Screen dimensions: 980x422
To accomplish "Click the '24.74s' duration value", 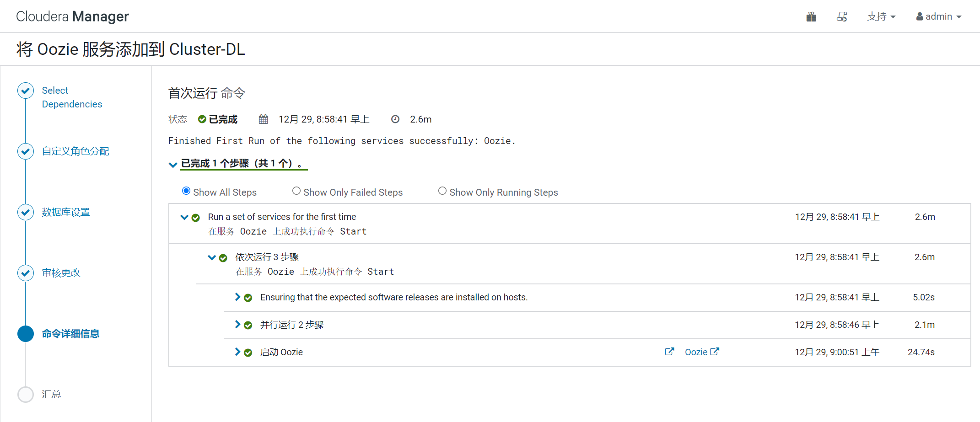I will (921, 352).
